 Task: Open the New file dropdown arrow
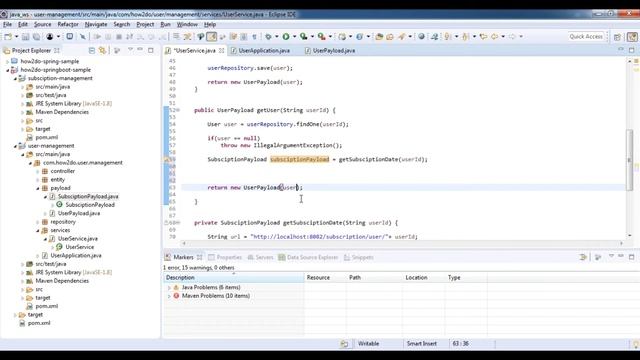click(x=16, y=37)
